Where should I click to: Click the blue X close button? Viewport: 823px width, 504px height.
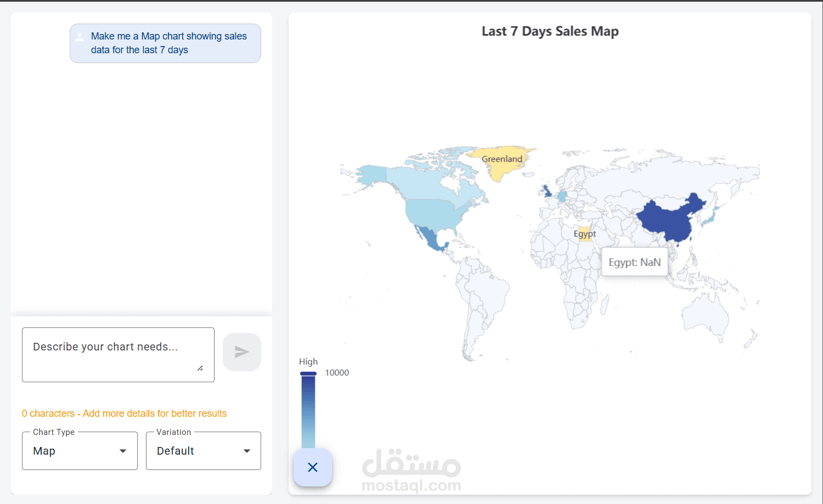[x=313, y=467]
